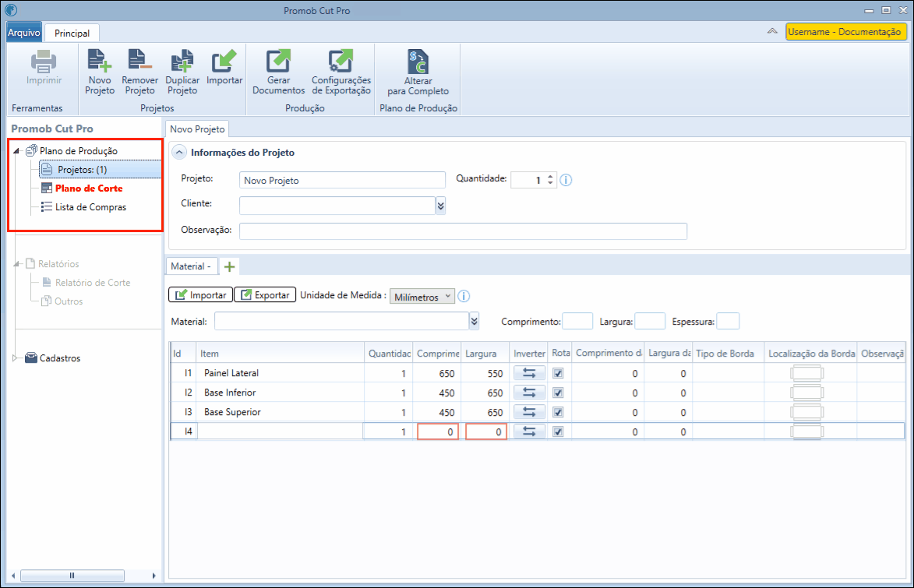This screenshot has width=914, height=588.
Task: Set border location for Painel Lateral
Action: click(807, 373)
